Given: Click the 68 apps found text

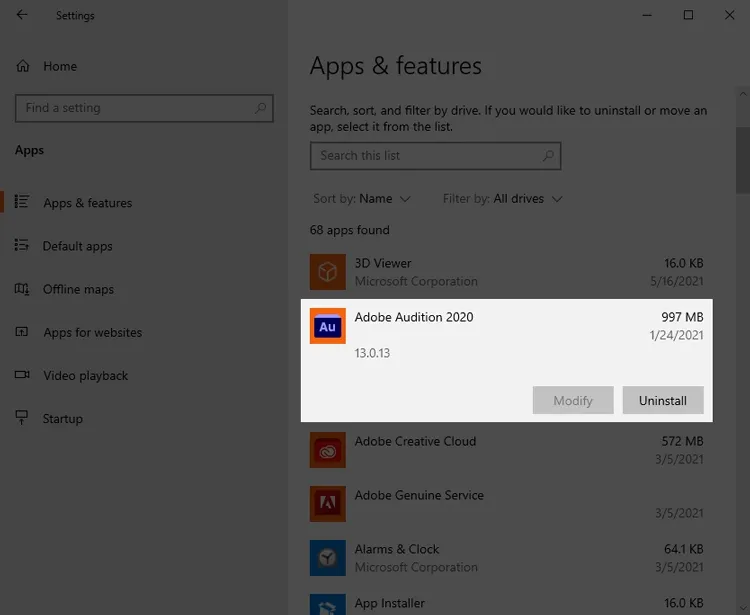Looking at the screenshot, I should [x=350, y=230].
